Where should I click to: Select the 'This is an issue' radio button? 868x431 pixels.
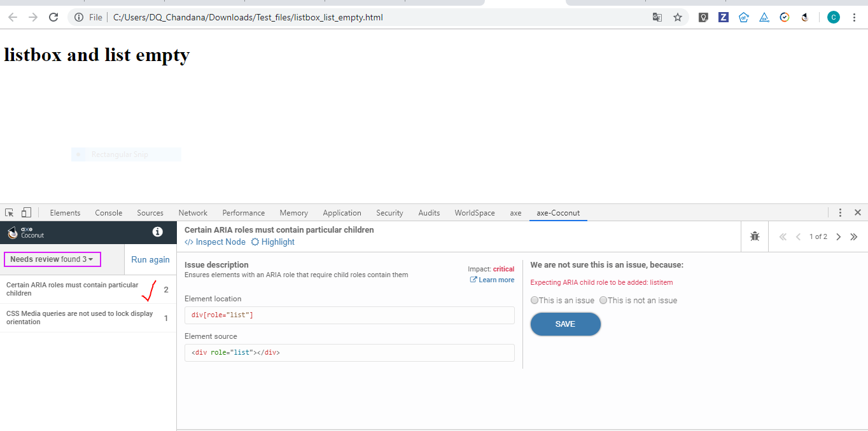point(534,300)
